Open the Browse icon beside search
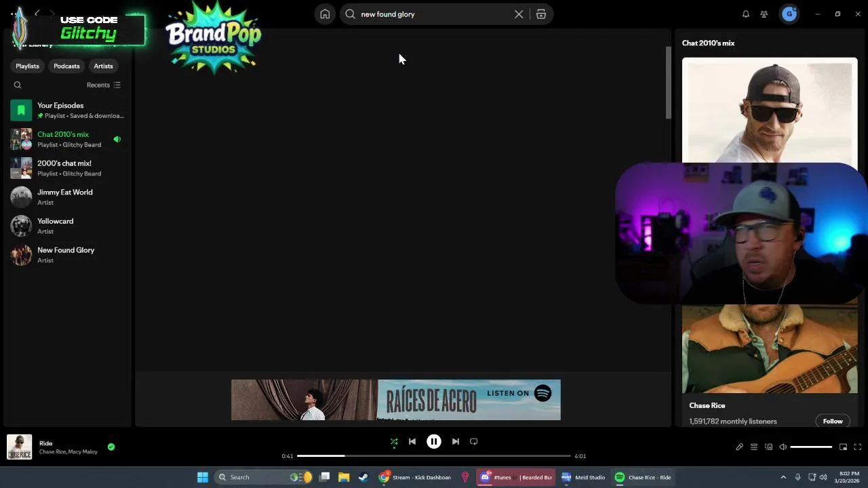The height and width of the screenshot is (488, 868). click(x=541, y=14)
